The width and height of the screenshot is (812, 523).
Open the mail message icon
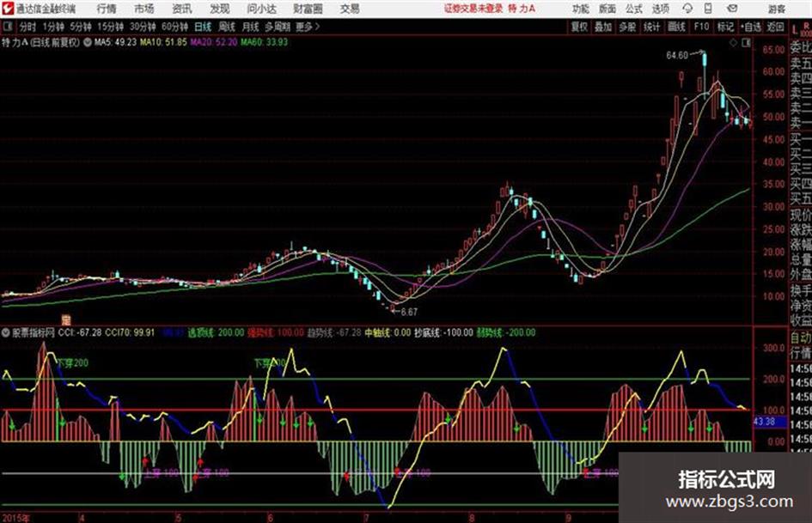coord(732,9)
